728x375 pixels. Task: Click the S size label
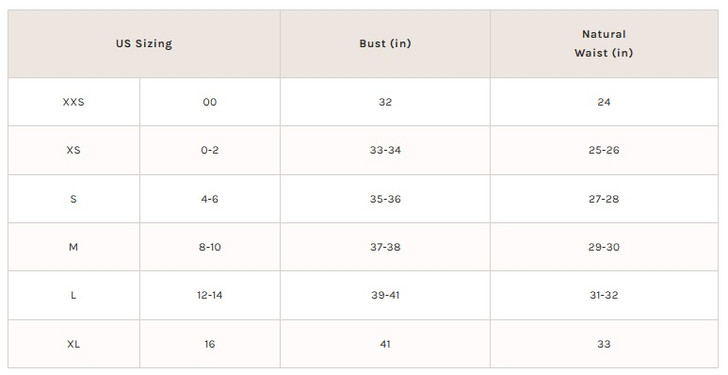[x=73, y=199]
